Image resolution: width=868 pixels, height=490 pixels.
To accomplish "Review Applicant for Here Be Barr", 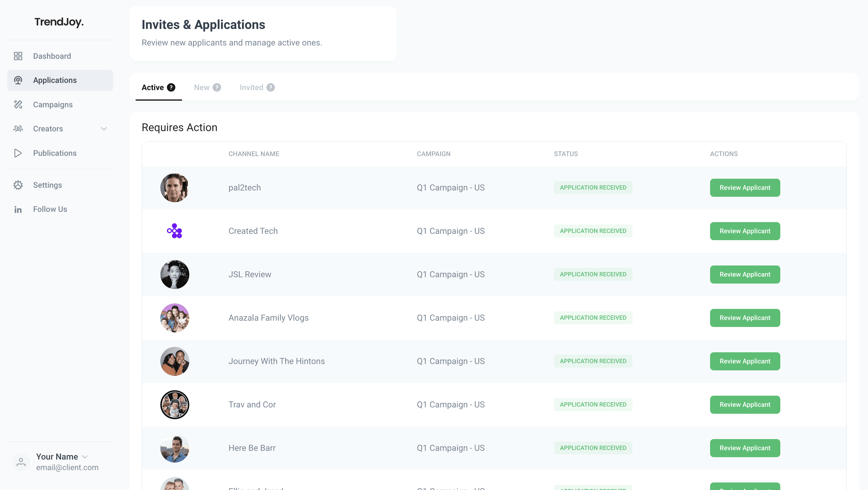I will [x=745, y=448].
